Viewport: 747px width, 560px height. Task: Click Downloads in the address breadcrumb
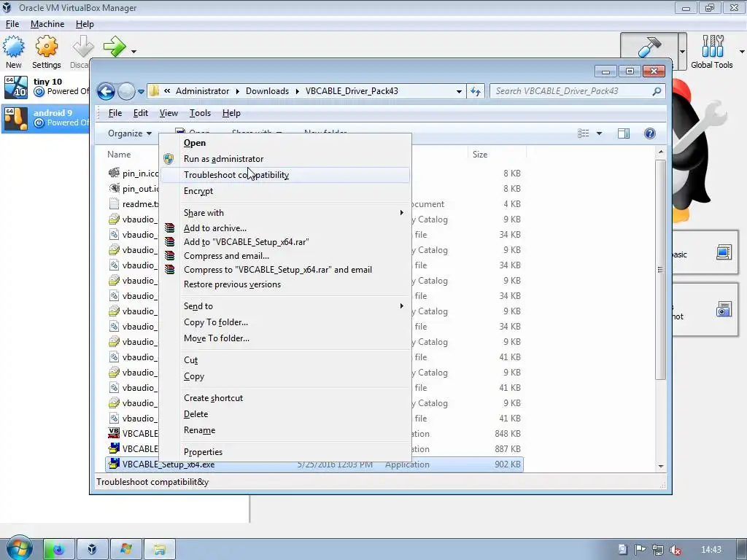267,91
